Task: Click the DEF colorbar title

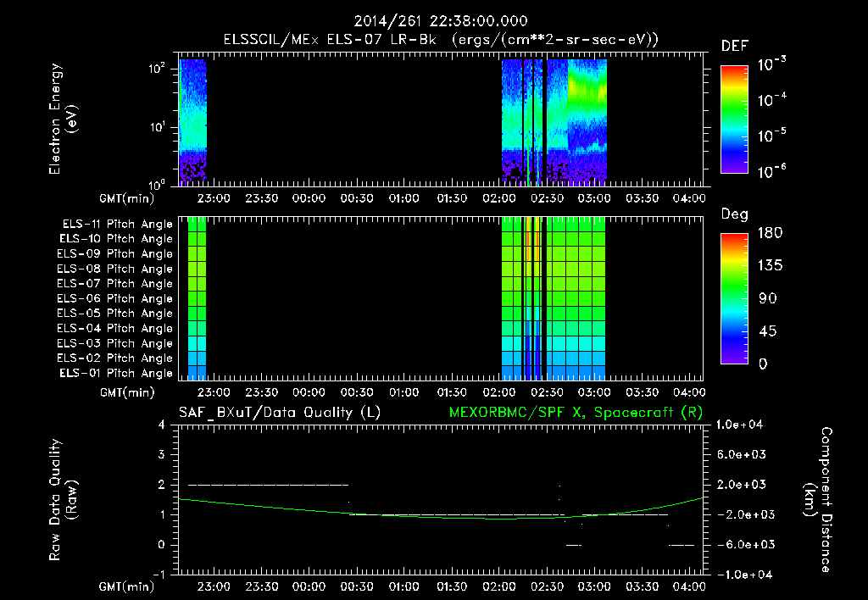Action: [x=735, y=47]
